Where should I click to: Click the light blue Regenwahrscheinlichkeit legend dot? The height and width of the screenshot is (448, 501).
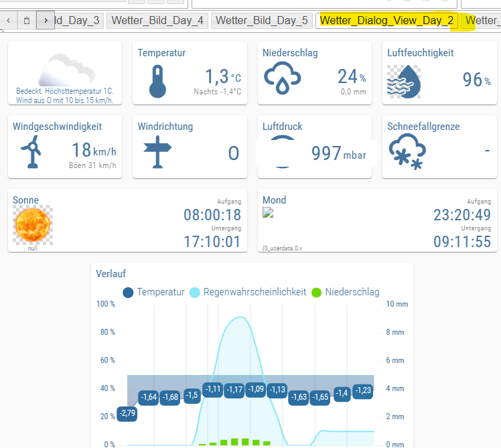coord(195,293)
